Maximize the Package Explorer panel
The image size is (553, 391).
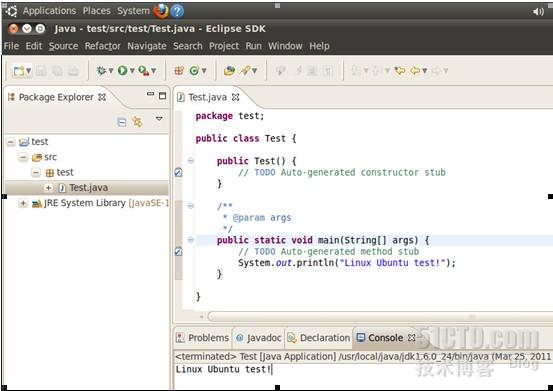162,96
